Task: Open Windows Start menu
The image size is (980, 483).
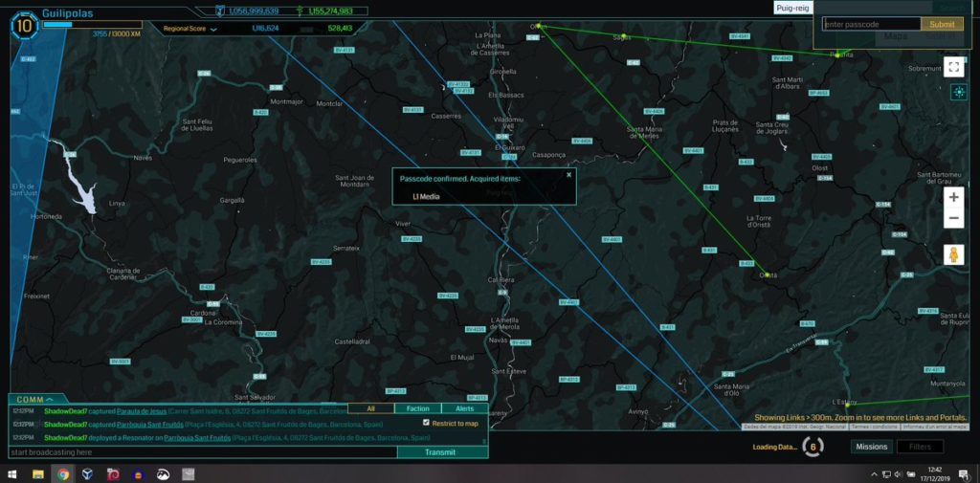Action: click(11, 474)
